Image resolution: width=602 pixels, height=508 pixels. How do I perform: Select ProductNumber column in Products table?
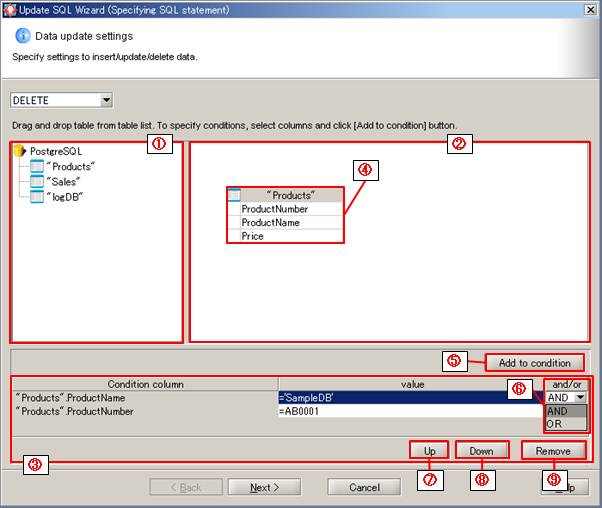point(275,209)
